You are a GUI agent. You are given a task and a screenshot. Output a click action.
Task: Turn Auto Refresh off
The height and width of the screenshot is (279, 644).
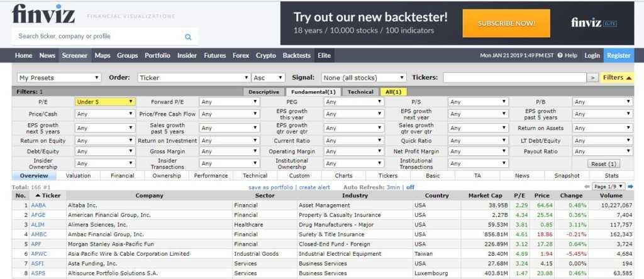(x=410, y=187)
